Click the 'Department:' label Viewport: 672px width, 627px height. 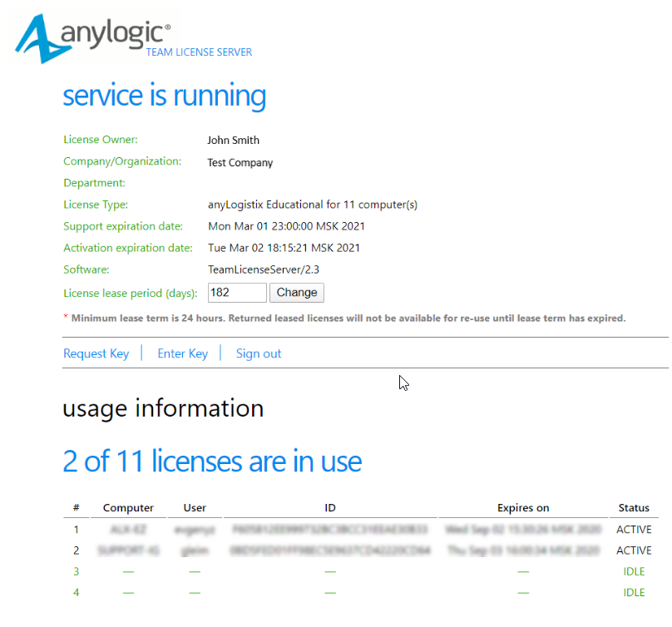click(x=94, y=183)
